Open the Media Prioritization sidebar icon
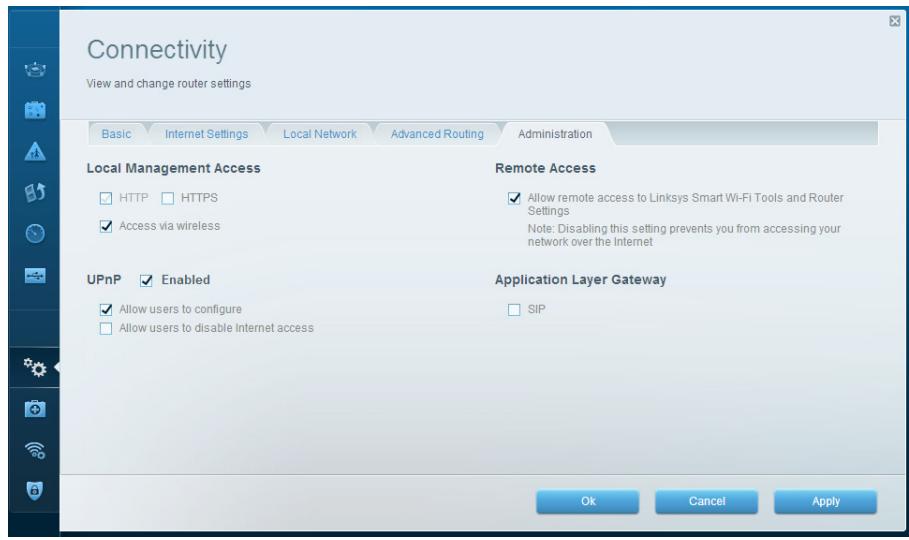The height and width of the screenshot is (540, 909). [35, 192]
